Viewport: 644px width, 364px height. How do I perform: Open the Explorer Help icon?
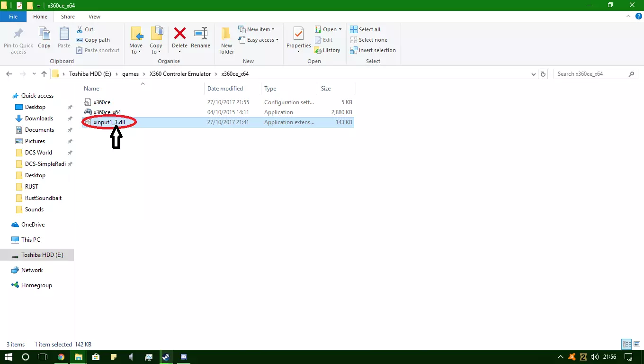click(x=638, y=17)
